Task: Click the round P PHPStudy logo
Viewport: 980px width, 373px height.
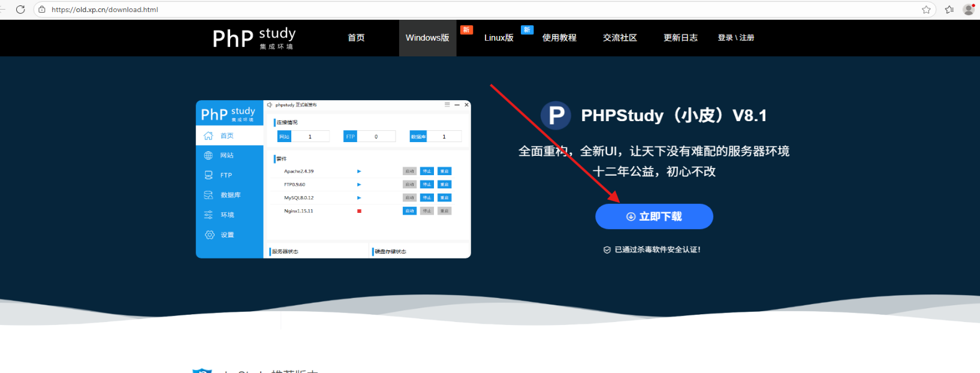Action: point(556,116)
